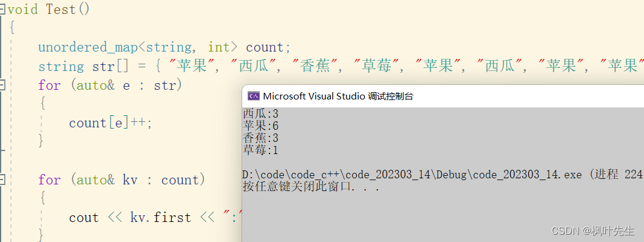The height and width of the screenshot is (242, 644).
Task: Collapse the for (auto& e : str) loop
Action: click(x=2, y=86)
